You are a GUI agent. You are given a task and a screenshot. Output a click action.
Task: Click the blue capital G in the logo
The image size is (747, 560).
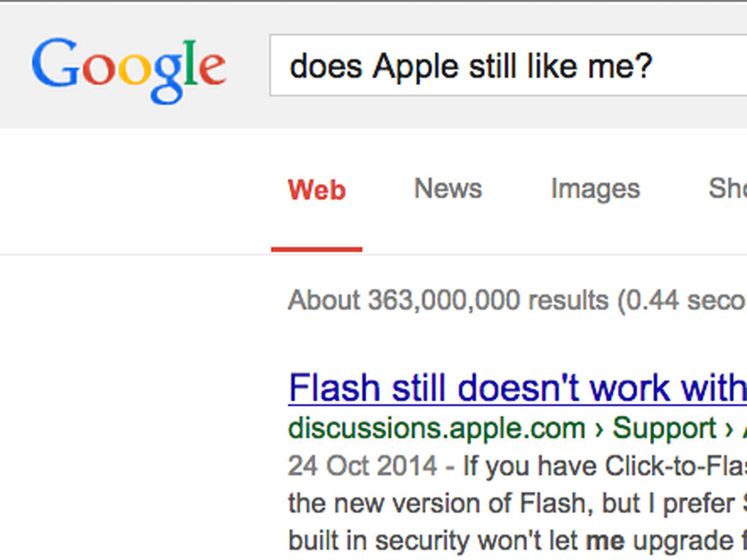54,63
